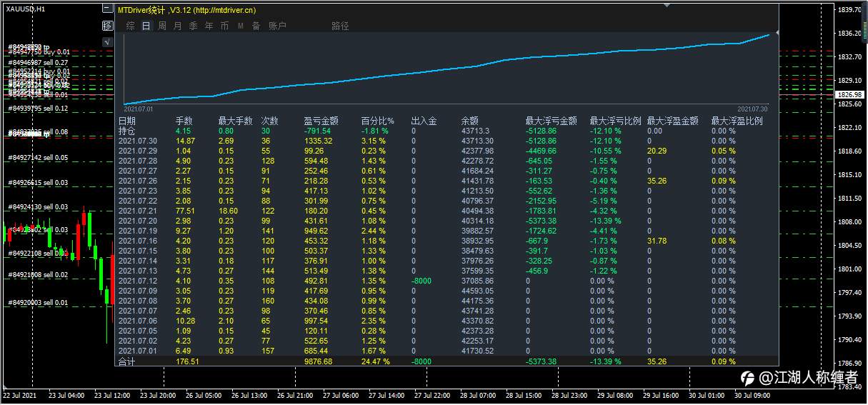Viewport: 868px width, 405px height.
Task: Click the MTDriver统计 V3.12 title link
Action: click(186, 10)
